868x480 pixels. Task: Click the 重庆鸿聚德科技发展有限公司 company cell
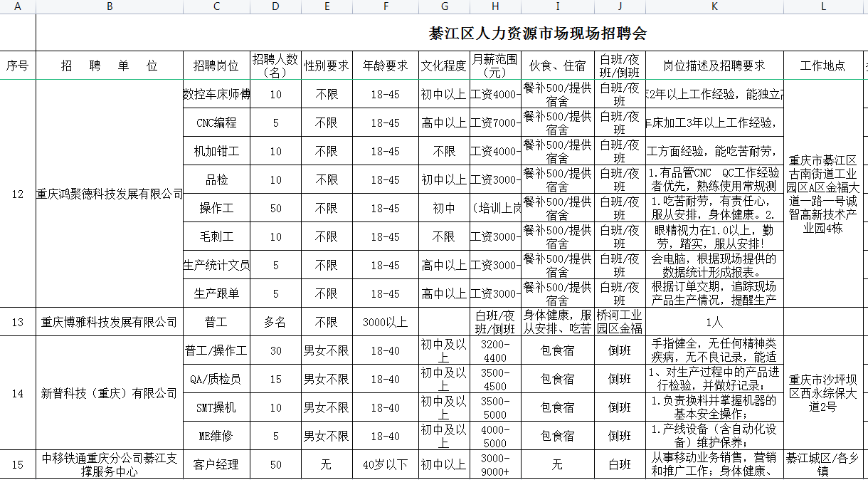coord(110,194)
